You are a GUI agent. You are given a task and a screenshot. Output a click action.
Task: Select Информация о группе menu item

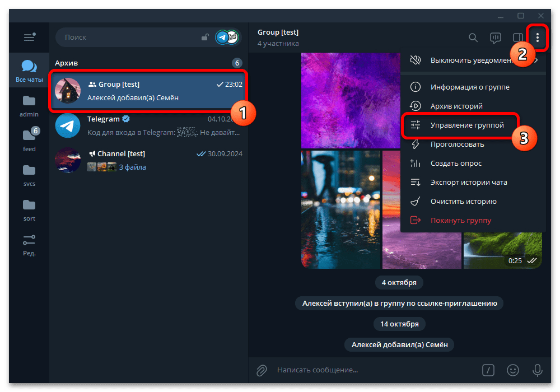(x=473, y=87)
